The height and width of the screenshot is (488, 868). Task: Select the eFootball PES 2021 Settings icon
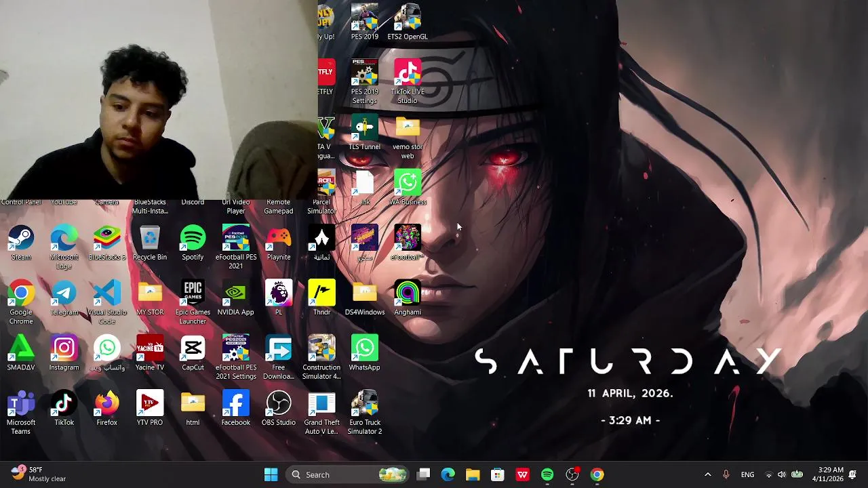coord(236,358)
